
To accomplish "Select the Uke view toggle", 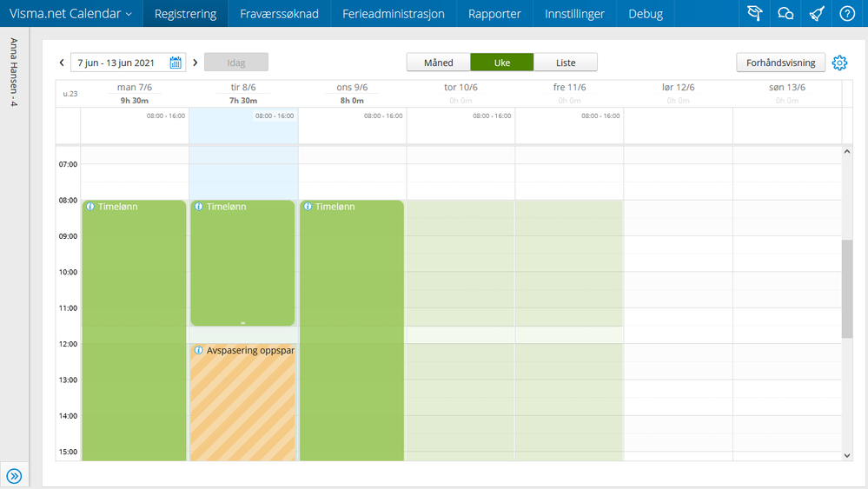I will [x=502, y=63].
